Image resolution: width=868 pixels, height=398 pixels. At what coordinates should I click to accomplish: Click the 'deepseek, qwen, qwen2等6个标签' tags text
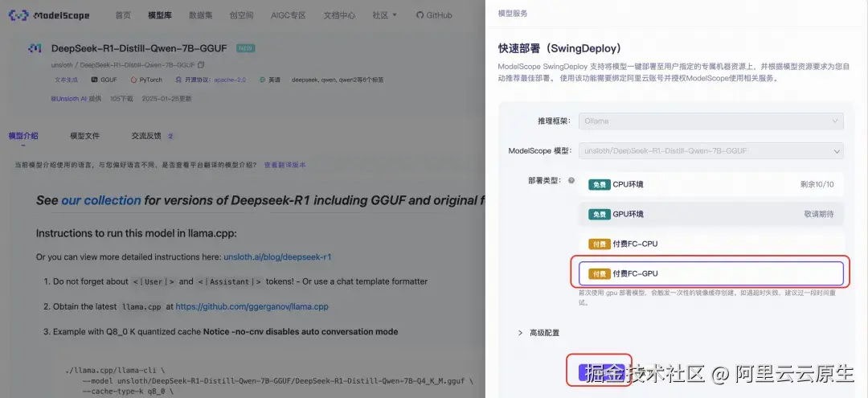tap(338, 80)
